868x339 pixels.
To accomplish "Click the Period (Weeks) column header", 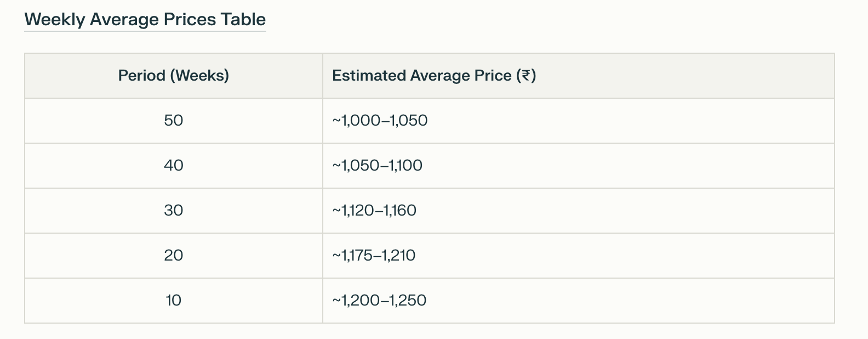I will pyautogui.click(x=173, y=76).
